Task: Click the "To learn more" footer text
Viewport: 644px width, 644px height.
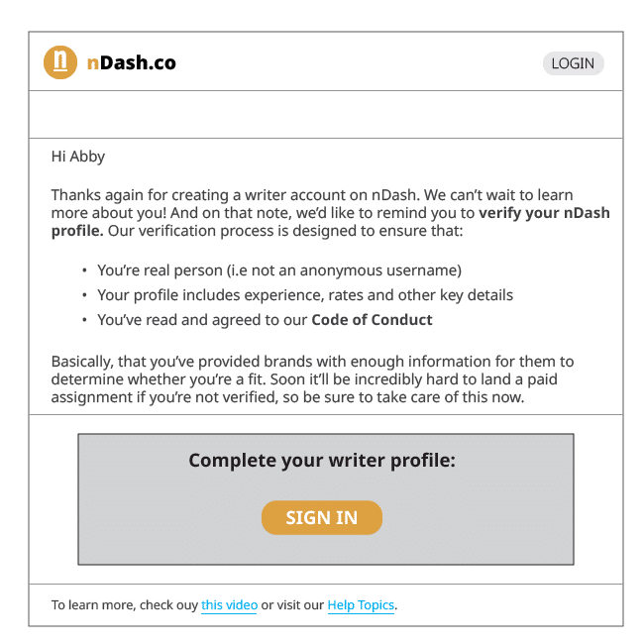Action: click(x=124, y=605)
